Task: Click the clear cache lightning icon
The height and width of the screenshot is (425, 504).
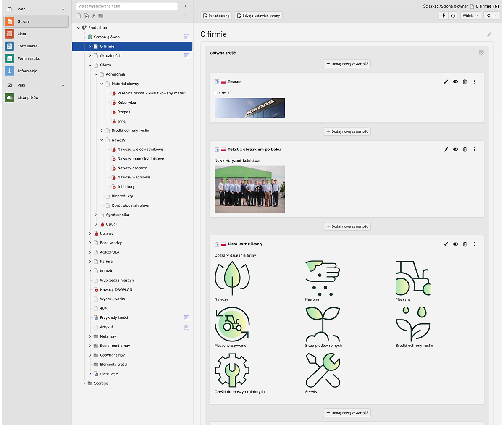Action: [444, 16]
